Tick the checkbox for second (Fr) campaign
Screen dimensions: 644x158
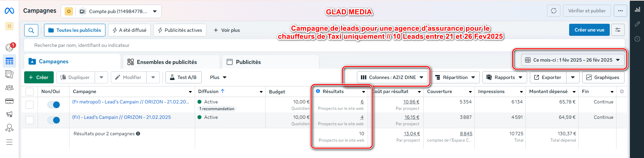coord(30,120)
